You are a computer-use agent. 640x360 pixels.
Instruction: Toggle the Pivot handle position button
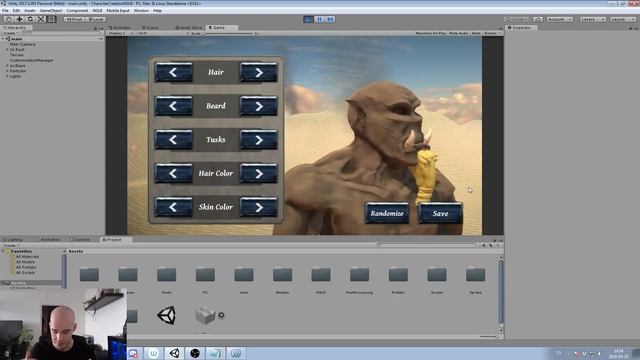pos(74,19)
